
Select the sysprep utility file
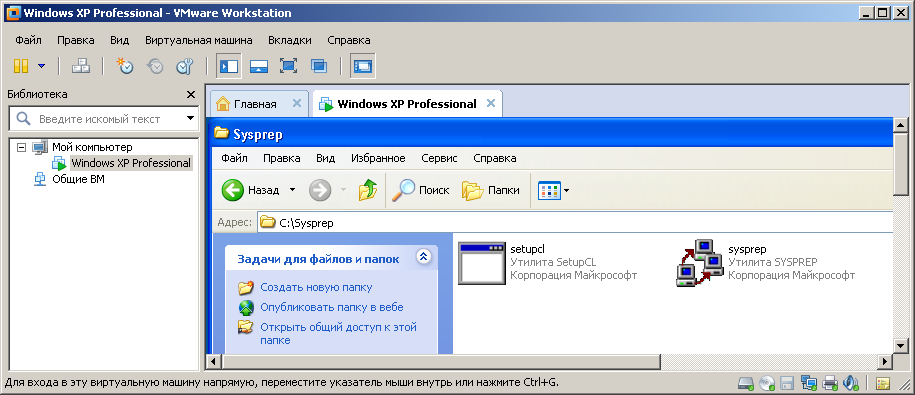pos(765,262)
